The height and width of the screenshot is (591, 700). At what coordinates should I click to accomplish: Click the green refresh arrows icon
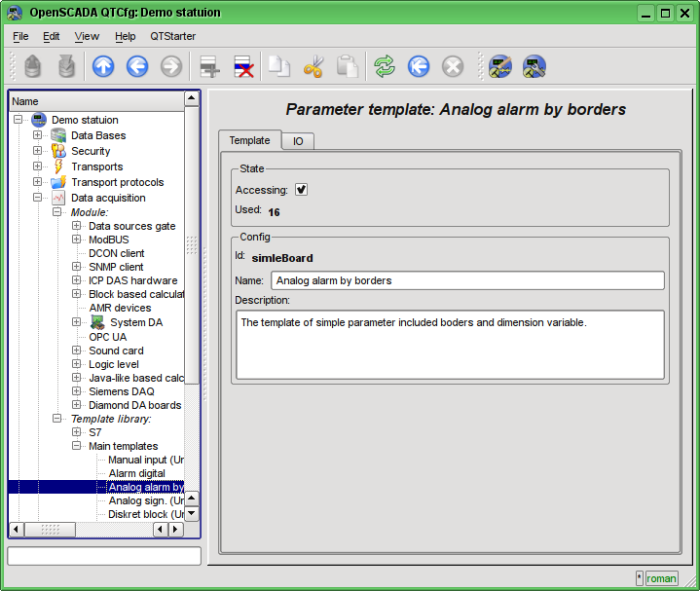(x=385, y=66)
